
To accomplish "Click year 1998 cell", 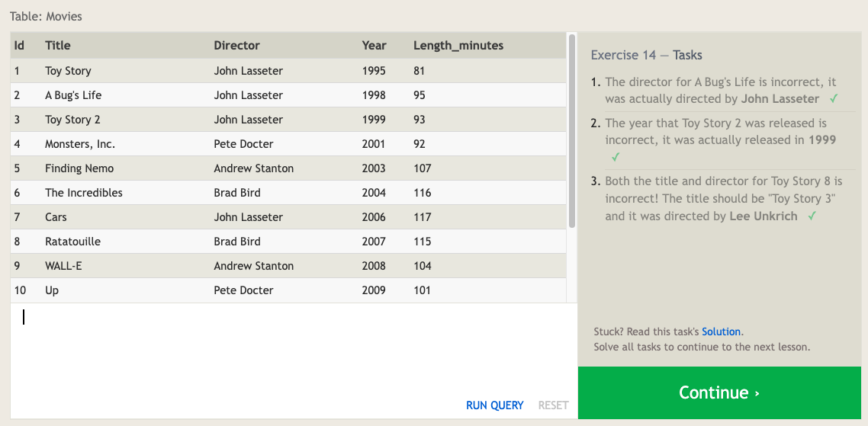I will 374,95.
